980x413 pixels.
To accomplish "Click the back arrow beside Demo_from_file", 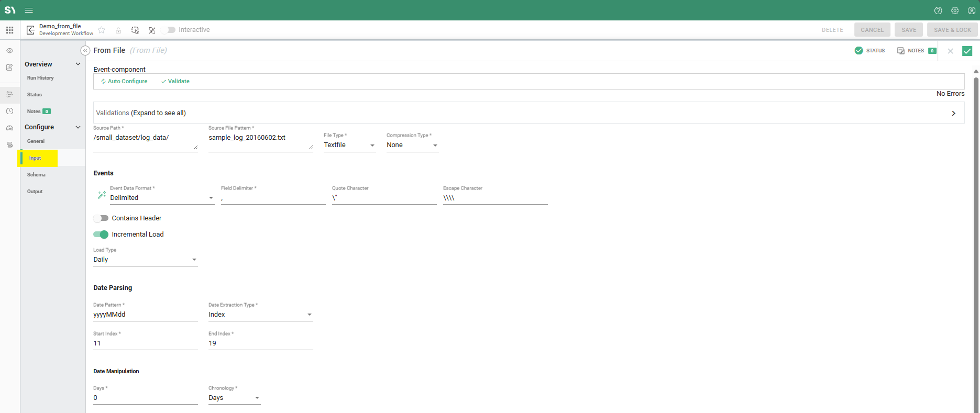I will 30,30.
